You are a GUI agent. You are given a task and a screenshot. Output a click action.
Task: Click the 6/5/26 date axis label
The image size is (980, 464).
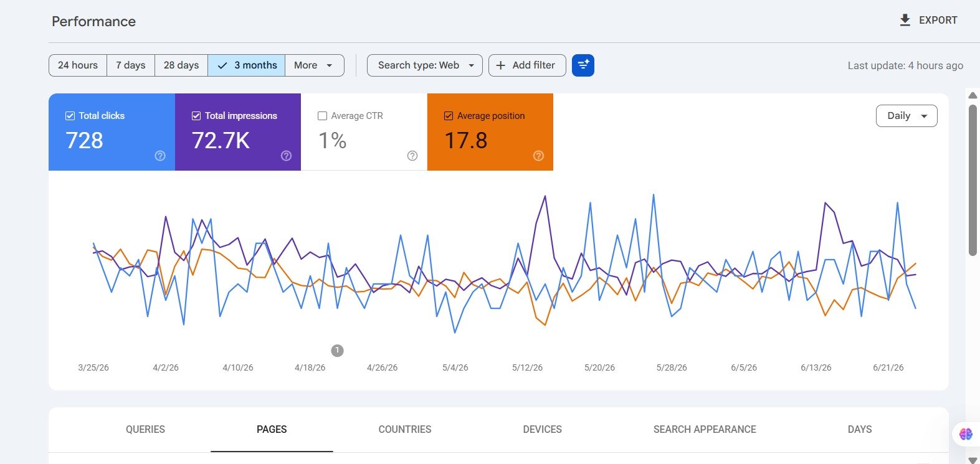(744, 367)
